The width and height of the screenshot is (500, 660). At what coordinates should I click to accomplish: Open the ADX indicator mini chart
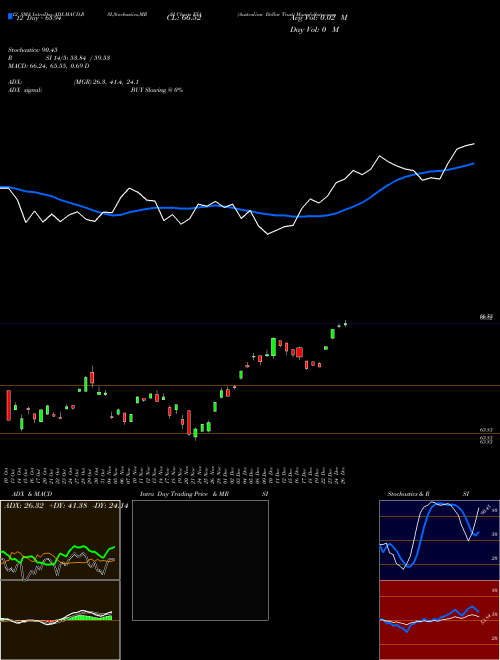[60, 540]
